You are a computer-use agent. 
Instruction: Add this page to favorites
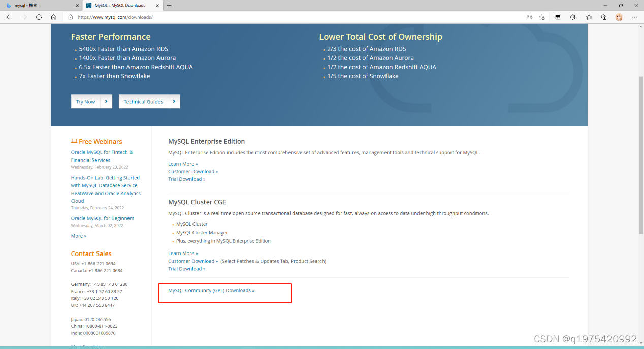[542, 17]
